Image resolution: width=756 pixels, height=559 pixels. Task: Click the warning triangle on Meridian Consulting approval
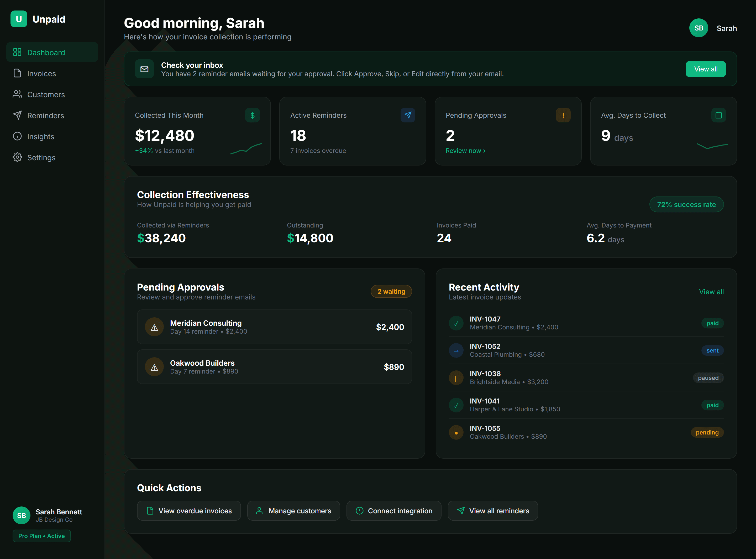(154, 327)
